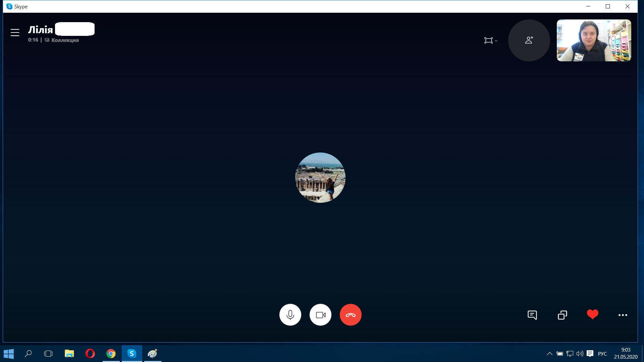This screenshot has height=362, width=644.
Task: Add people to the call
Action: 529,40
